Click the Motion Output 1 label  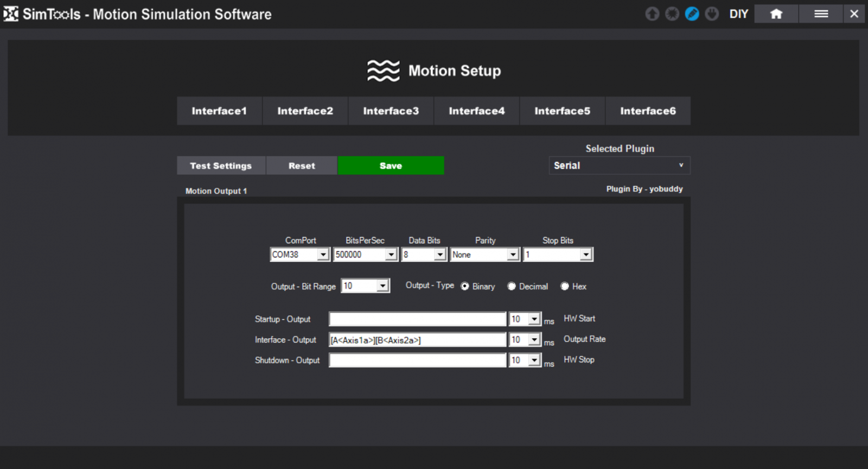(x=216, y=191)
